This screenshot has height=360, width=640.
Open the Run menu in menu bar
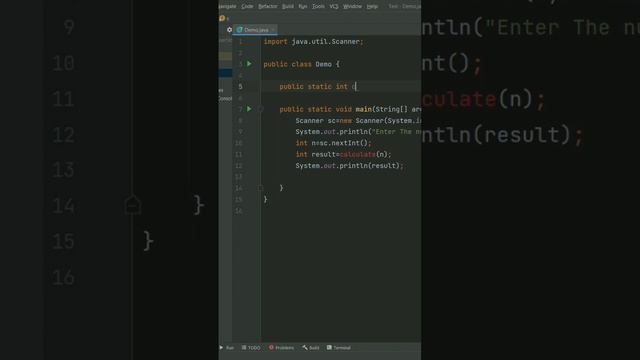[x=303, y=7]
